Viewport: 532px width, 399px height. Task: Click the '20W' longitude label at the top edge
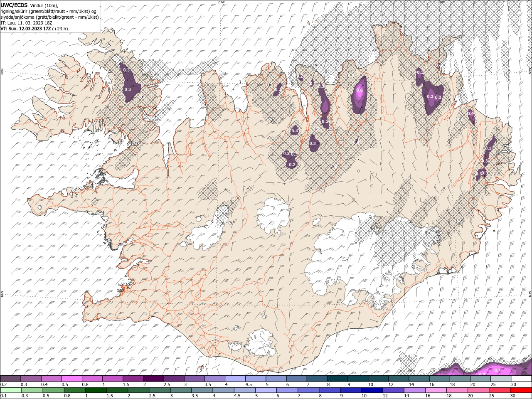pos(221,2)
